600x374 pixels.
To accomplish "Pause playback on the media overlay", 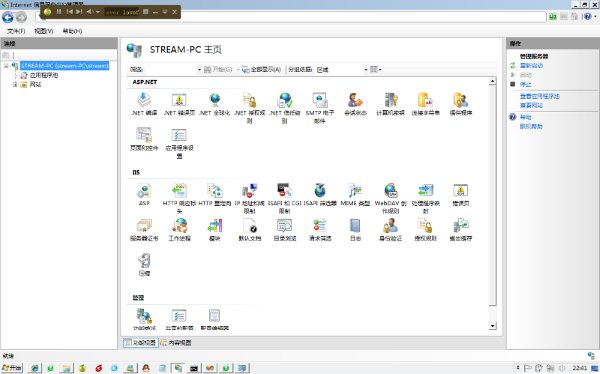I will tap(59, 12).
